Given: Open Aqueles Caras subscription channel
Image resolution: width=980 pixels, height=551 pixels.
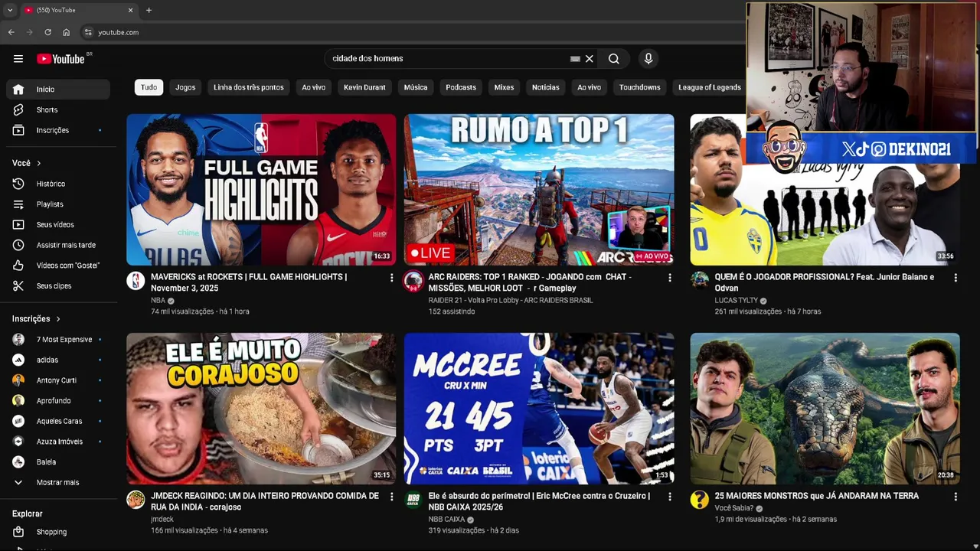Looking at the screenshot, I should point(58,421).
